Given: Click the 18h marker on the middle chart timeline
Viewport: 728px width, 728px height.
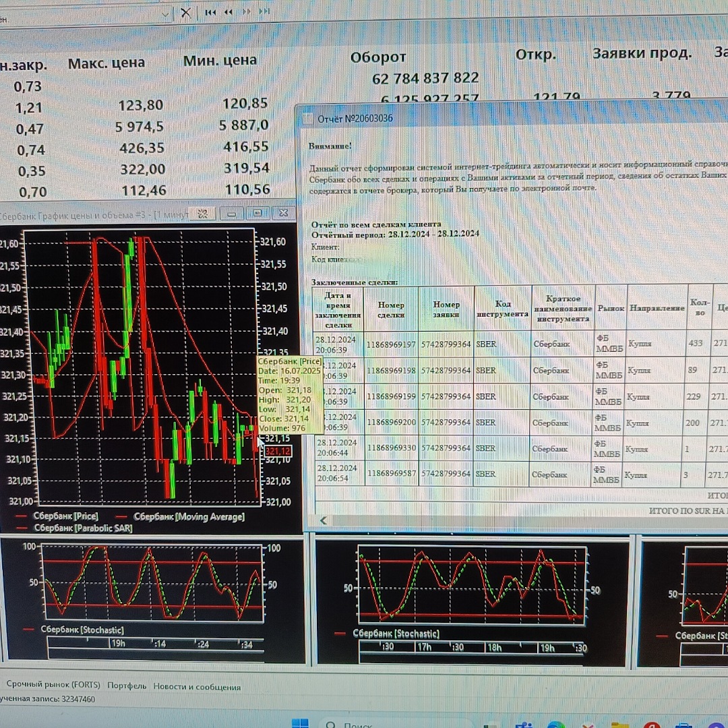Looking at the screenshot, I should coord(494,647).
